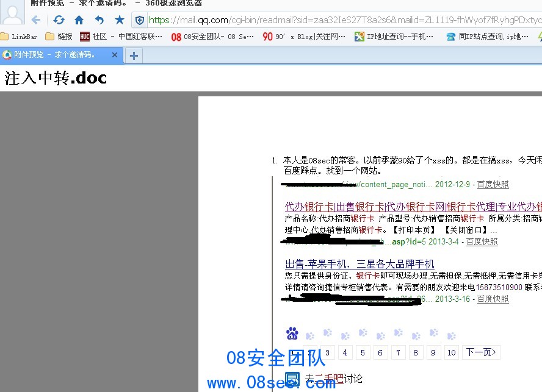Viewport: 542px width, 392px height.
Task: Go to results page 5
Action: point(363,352)
